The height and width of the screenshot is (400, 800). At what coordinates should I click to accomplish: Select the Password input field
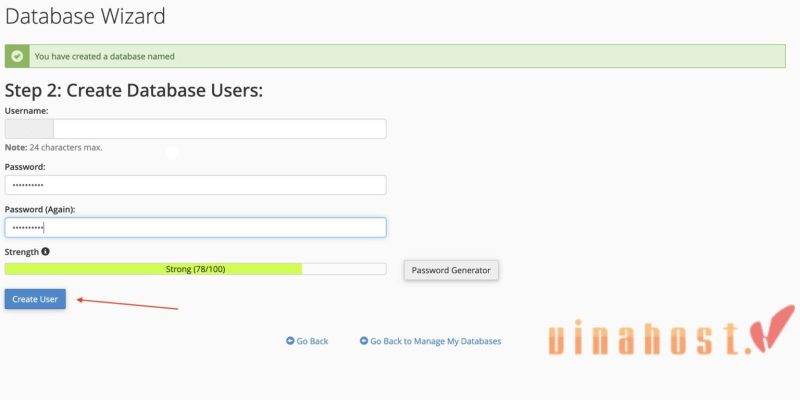tap(195, 185)
